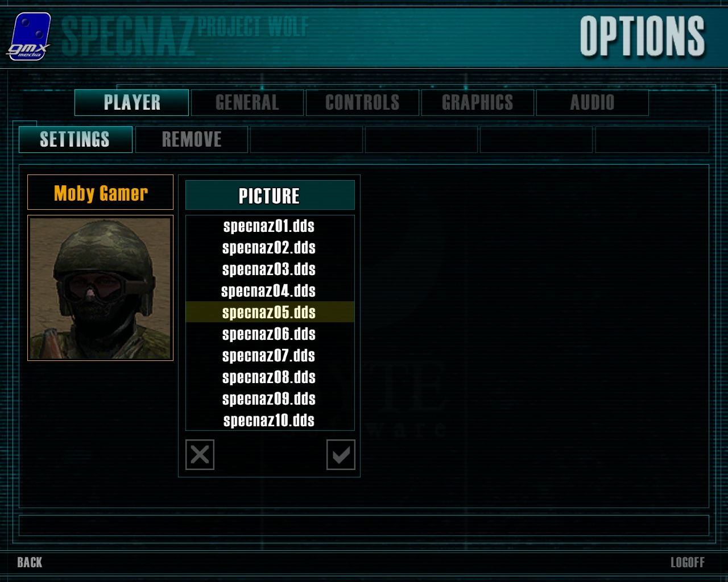Image resolution: width=728 pixels, height=582 pixels.
Task: Click the Back button
Action: (x=30, y=562)
